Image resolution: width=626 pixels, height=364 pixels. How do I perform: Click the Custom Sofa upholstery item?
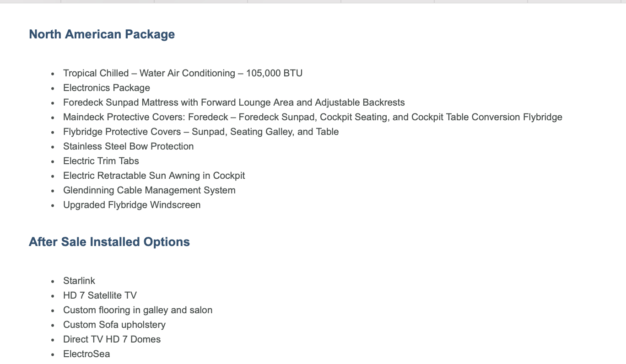114,325
